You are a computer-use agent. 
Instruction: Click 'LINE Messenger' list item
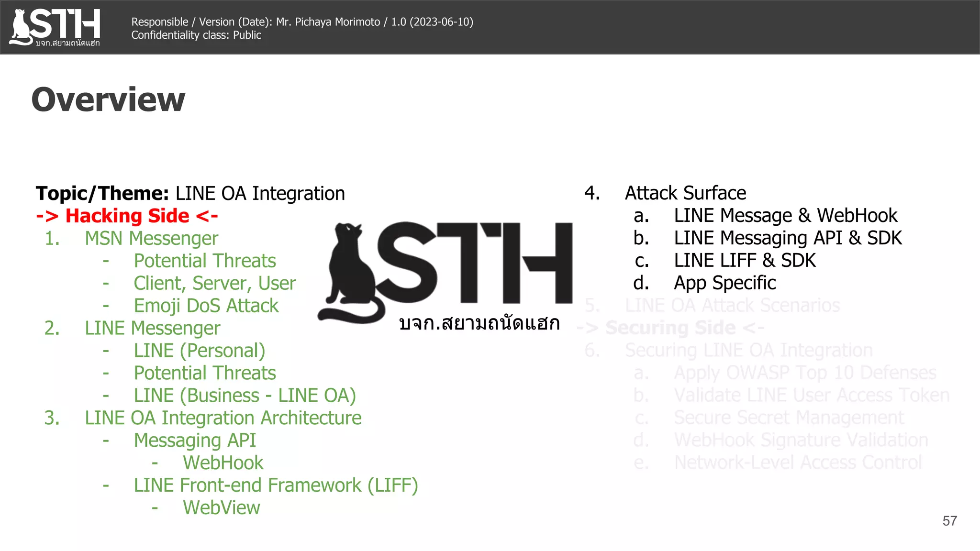pos(152,328)
